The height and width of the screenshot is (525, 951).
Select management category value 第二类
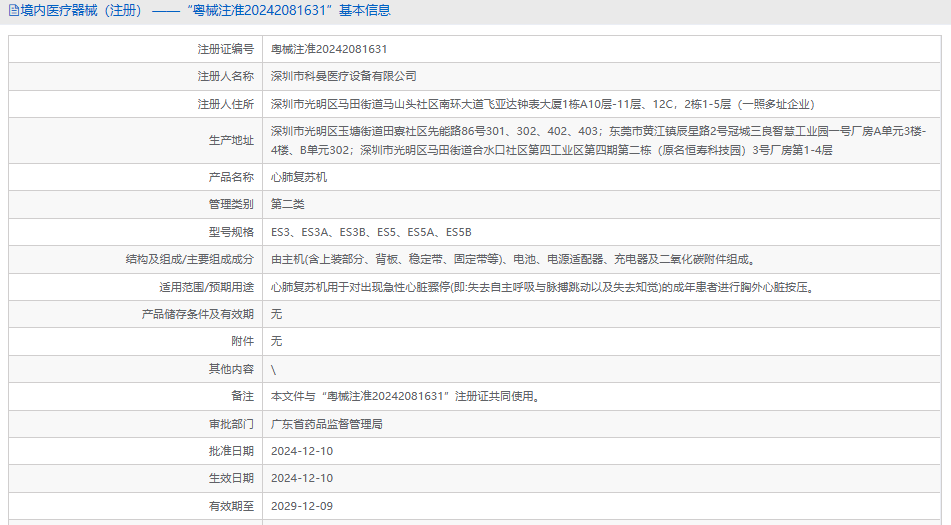(287, 204)
